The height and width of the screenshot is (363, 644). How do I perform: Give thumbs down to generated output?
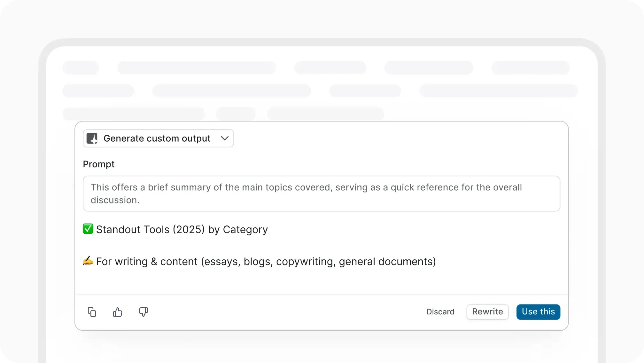click(x=143, y=312)
